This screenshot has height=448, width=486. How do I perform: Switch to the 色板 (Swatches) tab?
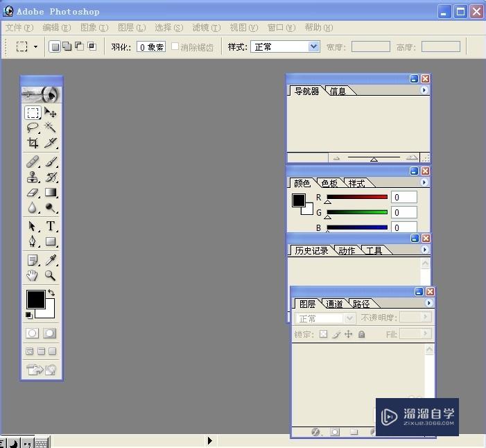pos(329,184)
